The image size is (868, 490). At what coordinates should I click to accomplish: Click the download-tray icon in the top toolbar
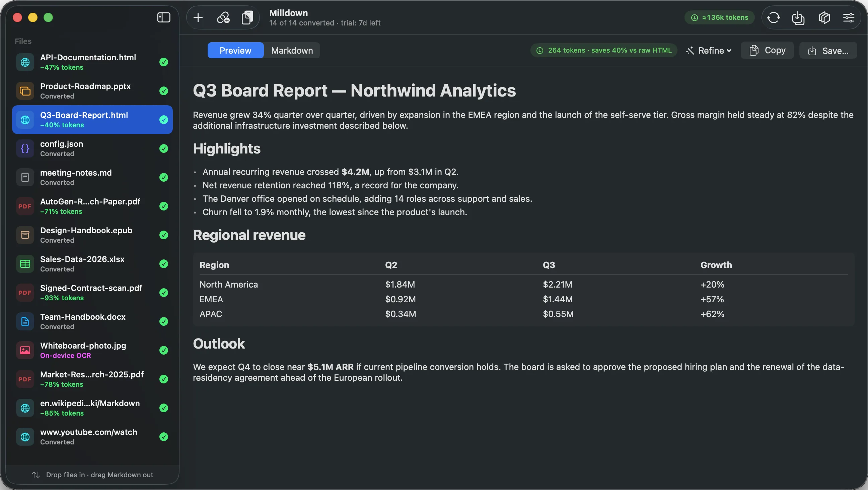point(798,17)
